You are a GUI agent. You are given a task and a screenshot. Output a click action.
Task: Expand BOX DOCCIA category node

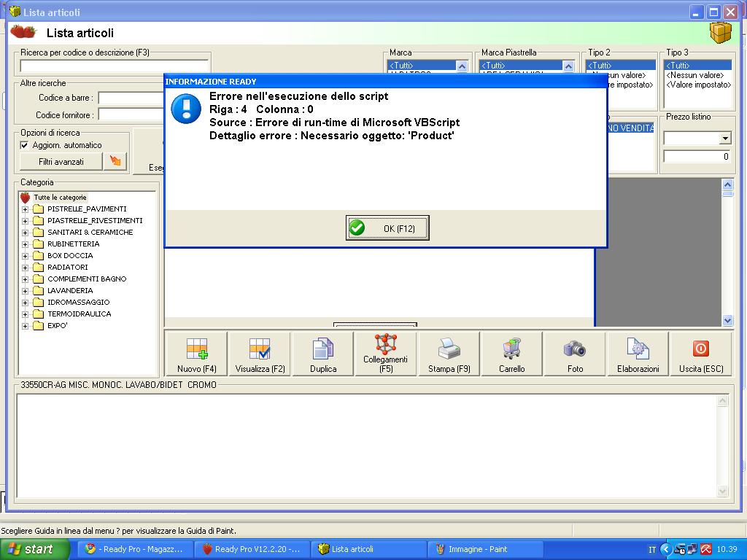click(26, 256)
